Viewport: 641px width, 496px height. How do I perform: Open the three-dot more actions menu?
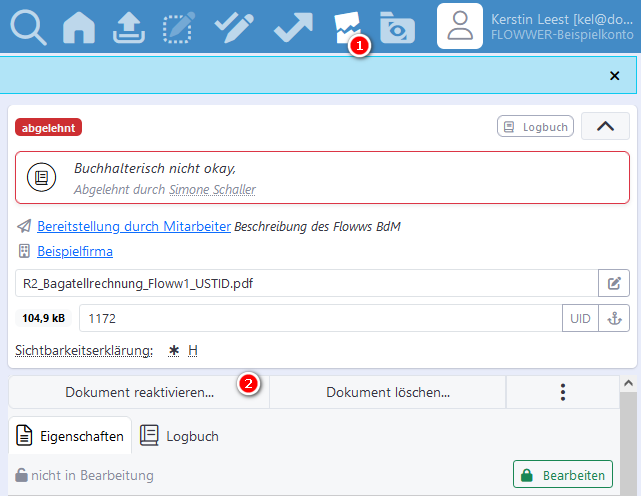563,392
